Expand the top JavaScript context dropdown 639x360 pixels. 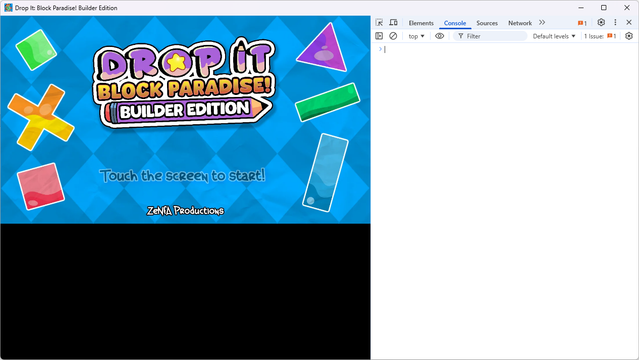click(416, 36)
